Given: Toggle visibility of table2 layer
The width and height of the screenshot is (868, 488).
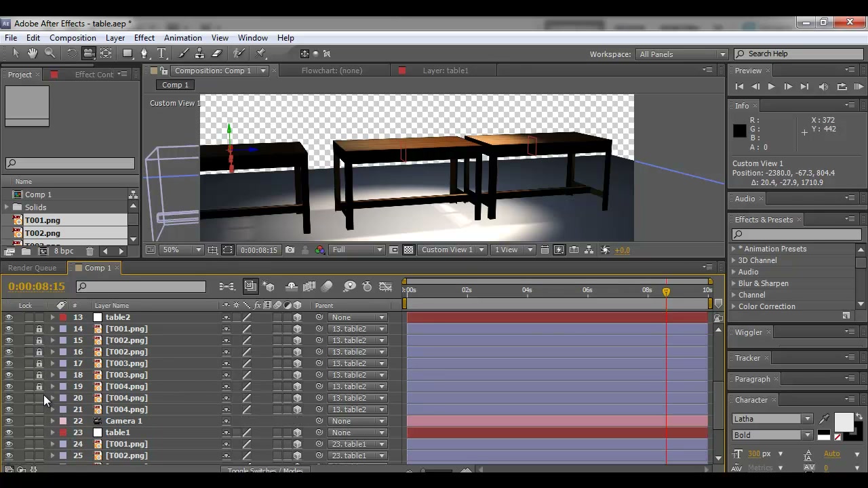Looking at the screenshot, I should pos(9,317).
